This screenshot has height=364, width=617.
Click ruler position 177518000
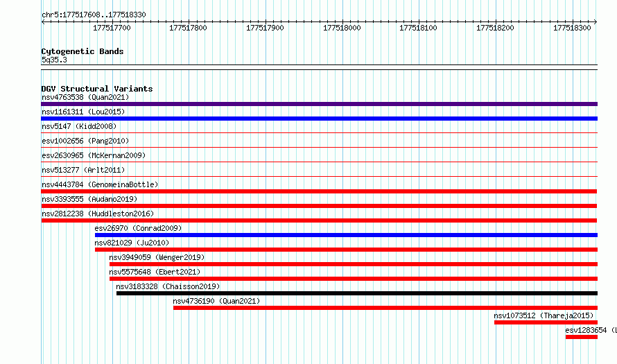point(342,28)
